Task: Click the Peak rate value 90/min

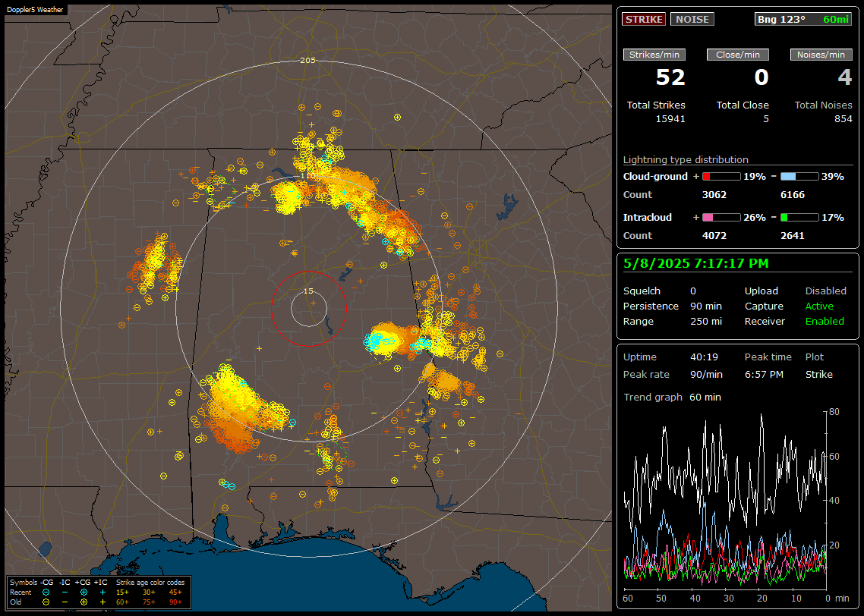Action: tap(706, 374)
